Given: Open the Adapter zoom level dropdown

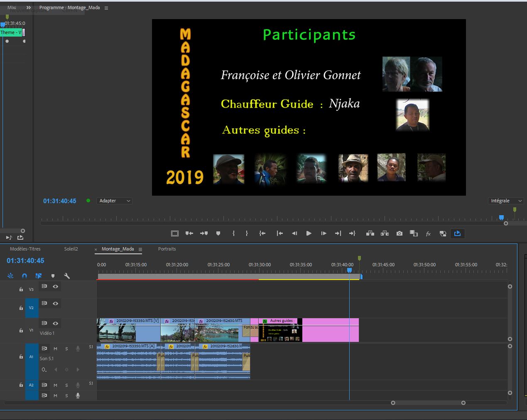Looking at the screenshot, I should [x=115, y=201].
